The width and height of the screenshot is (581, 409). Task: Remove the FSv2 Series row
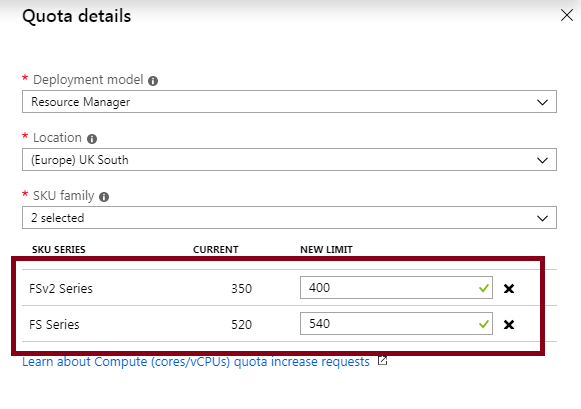509,288
